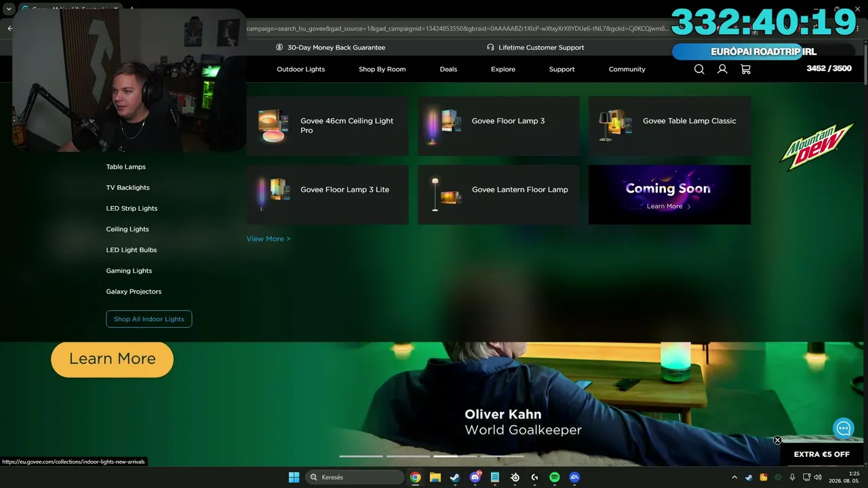This screenshot has height=488, width=868.
Task: Click Shop All Indoor Lights button
Action: pyautogui.click(x=149, y=319)
